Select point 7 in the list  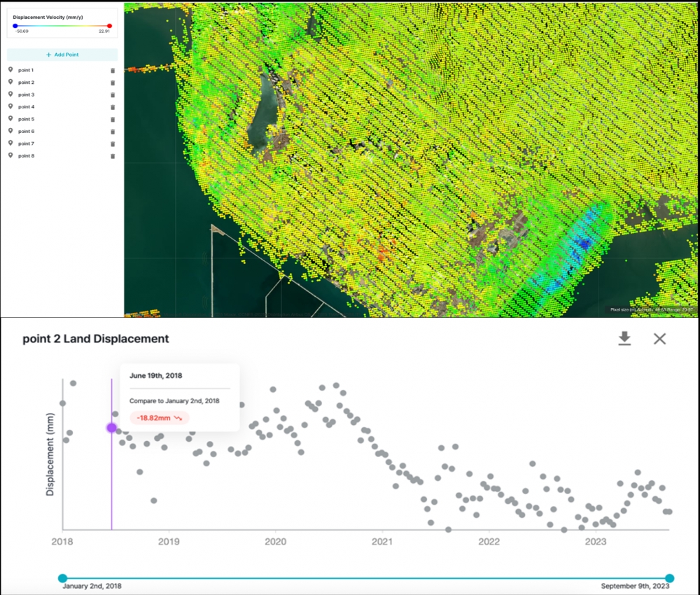pos(26,143)
